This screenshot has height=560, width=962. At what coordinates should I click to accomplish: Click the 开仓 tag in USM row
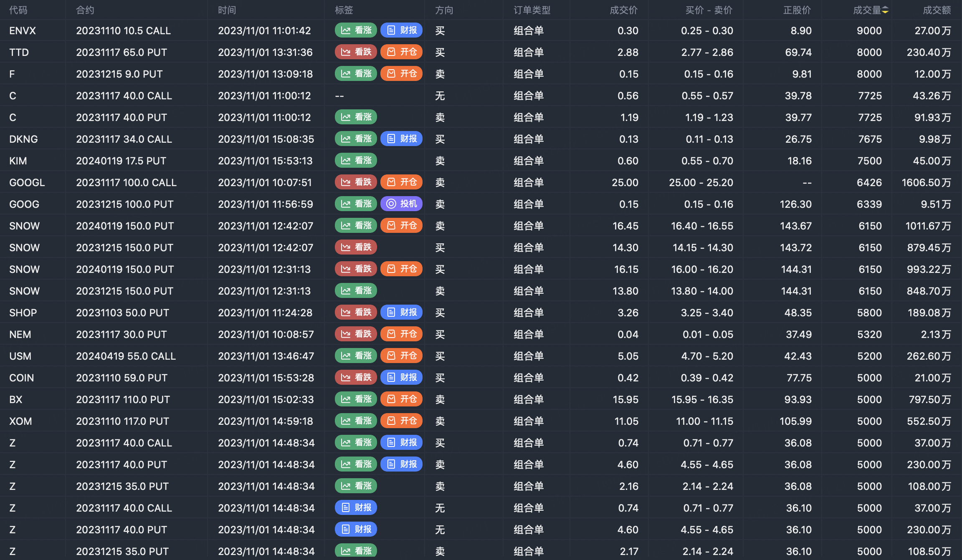[x=402, y=356]
